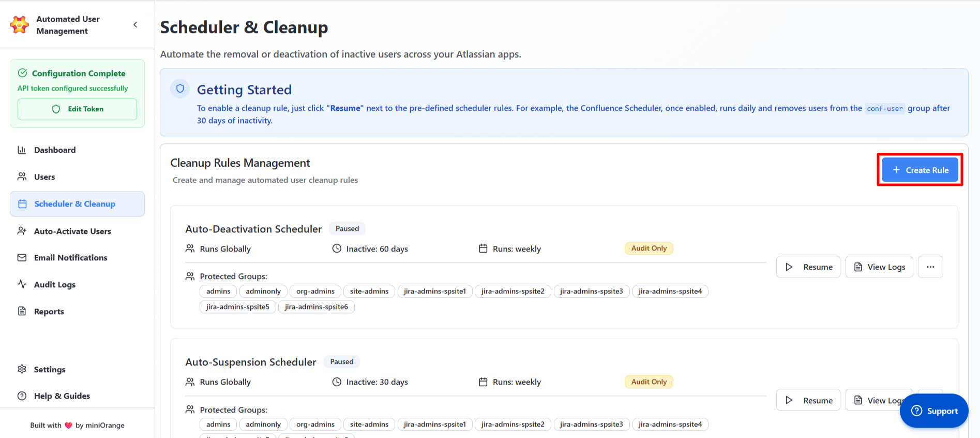
Task: Click adminonly group tag in Auto-Deactivation
Action: (263, 291)
